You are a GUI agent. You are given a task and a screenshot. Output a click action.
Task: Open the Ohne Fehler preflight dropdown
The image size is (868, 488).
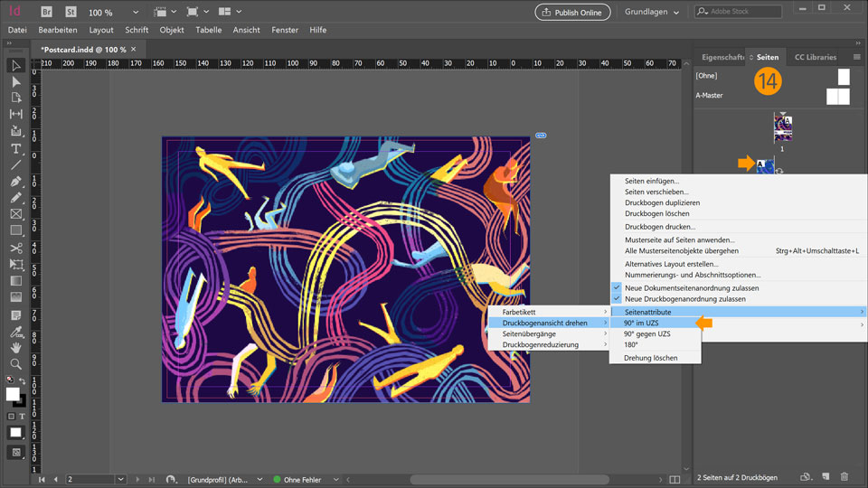335,479
